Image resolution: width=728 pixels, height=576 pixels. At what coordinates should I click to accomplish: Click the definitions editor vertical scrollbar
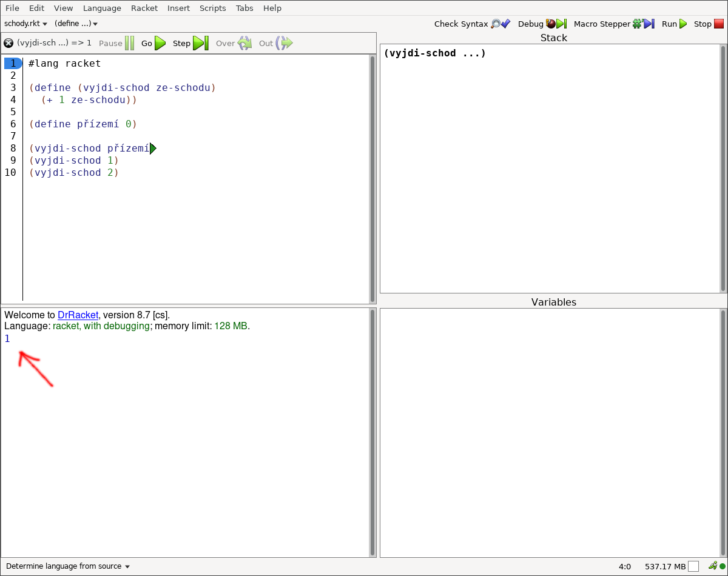(x=372, y=179)
